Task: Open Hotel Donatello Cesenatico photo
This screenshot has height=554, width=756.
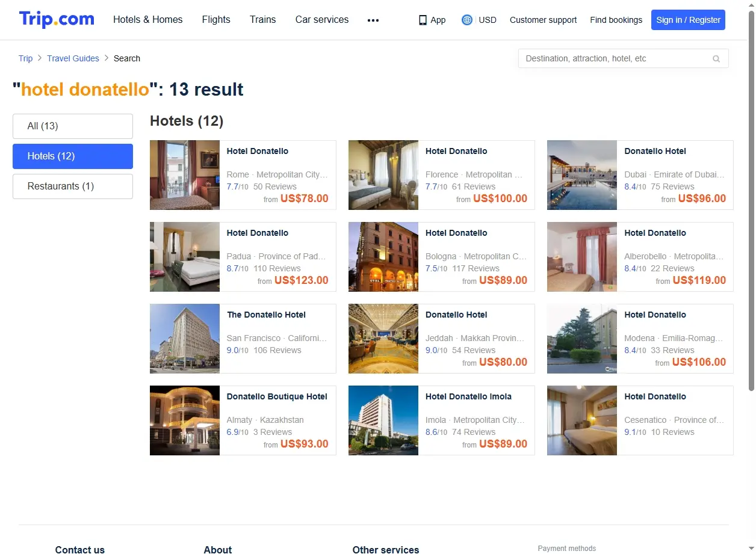Action: [582, 420]
